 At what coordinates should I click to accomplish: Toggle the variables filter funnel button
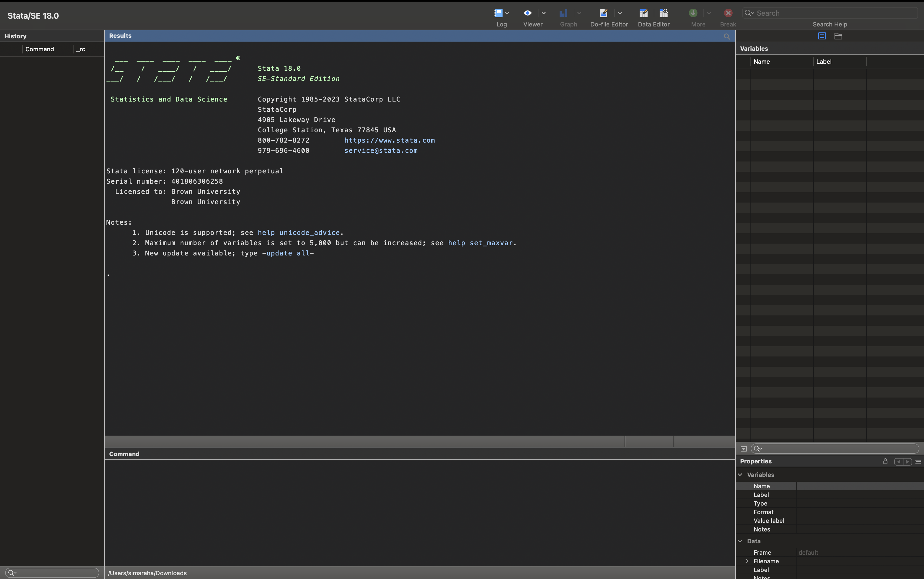tap(743, 449)
